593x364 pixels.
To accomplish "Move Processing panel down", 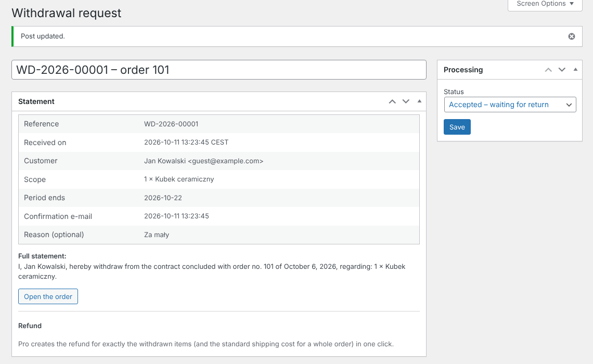I will coord(562,70).
